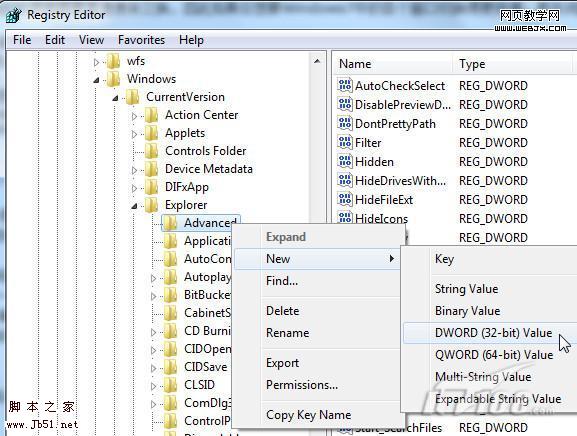Click the wfs folder icon
Screen dimensions: 577x436
tap(113, 61)
